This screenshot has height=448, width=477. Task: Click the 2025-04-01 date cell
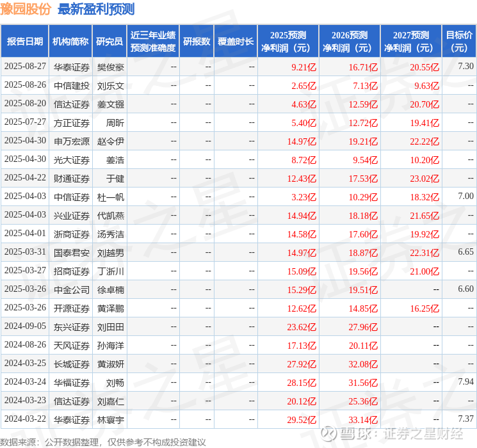(x=25, y=234)
